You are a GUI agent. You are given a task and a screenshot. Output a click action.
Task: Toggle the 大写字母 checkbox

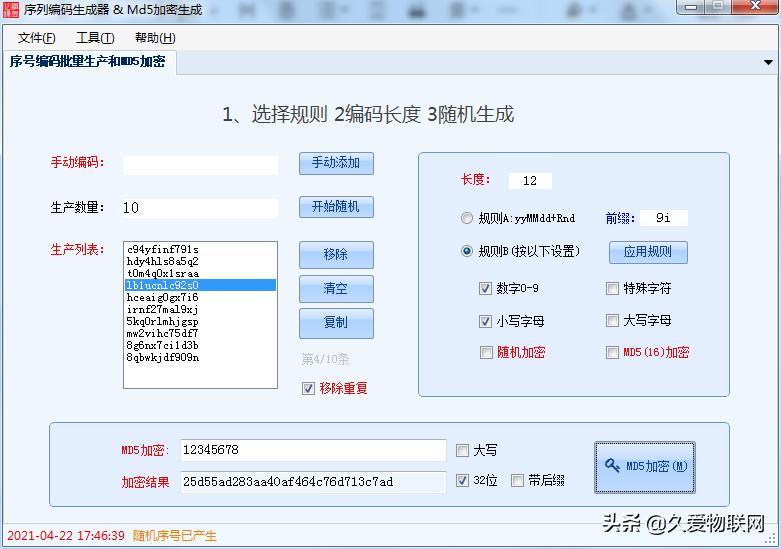[612, 320]
